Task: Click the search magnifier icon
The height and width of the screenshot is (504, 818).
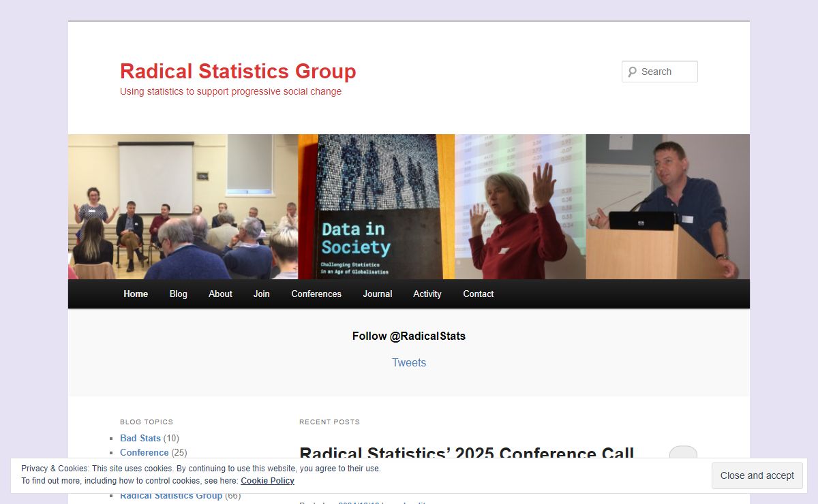Action: point(632,72)
